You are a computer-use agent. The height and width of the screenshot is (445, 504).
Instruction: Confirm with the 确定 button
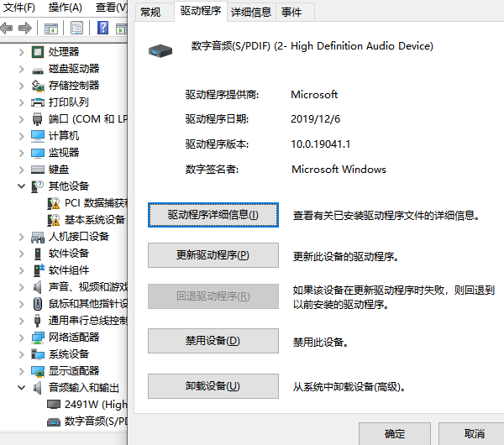(x=395, y=434)
